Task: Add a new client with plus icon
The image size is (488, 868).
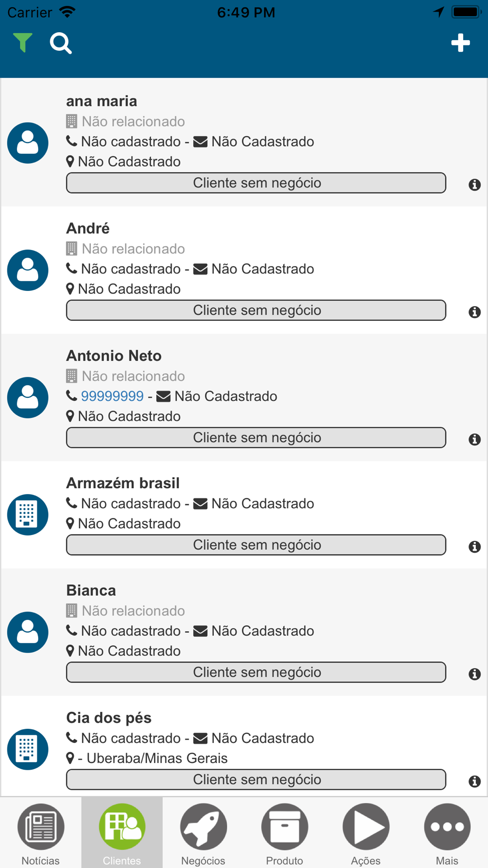Action: tap(460, 43)
